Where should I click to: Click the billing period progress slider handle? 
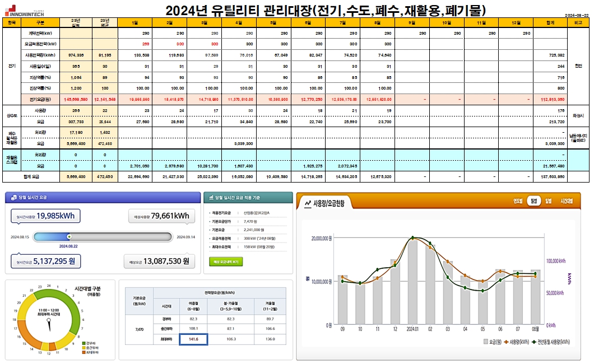click(x=69, y=237)
